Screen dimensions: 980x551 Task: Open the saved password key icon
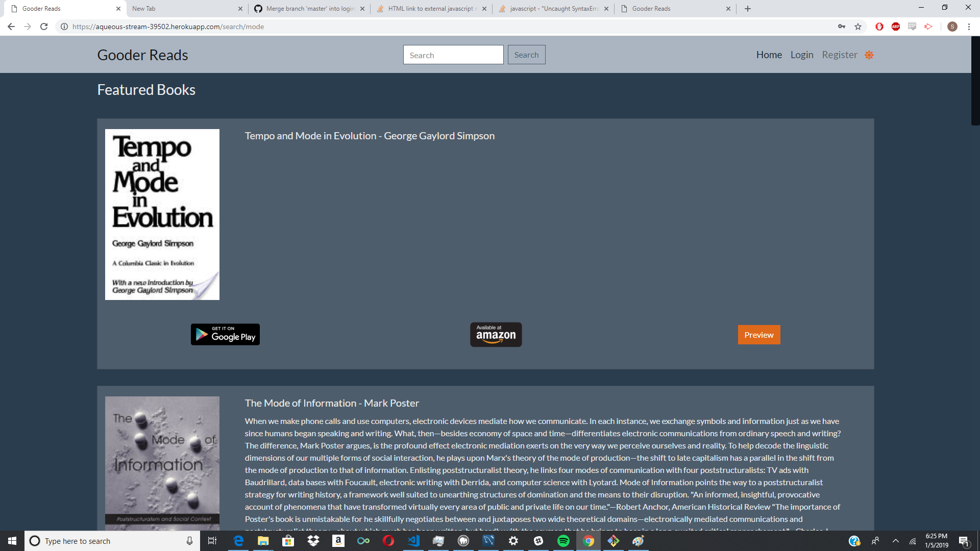842,27
